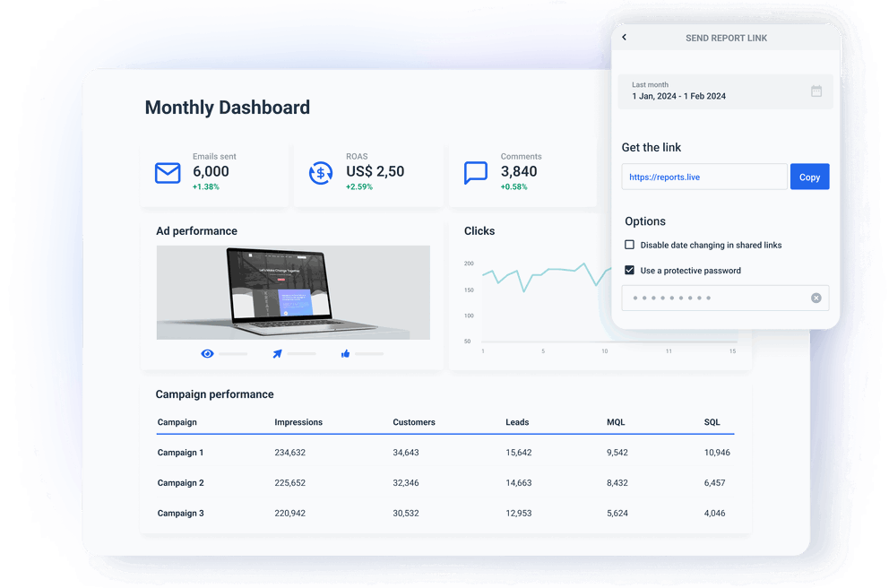This screenshot has width=889, height=588.
Task: Click the Impressions column header
Action: click(298, 422)
